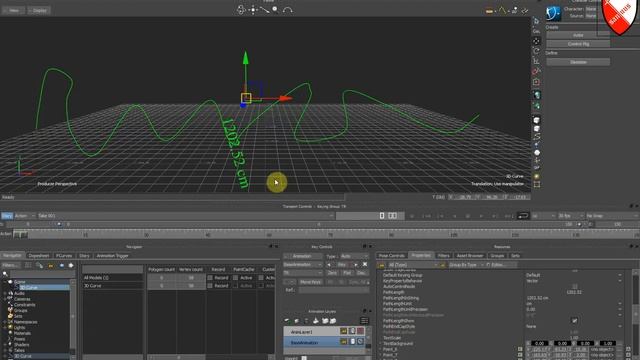Click the timeline current-frame slider

[20, 235]
